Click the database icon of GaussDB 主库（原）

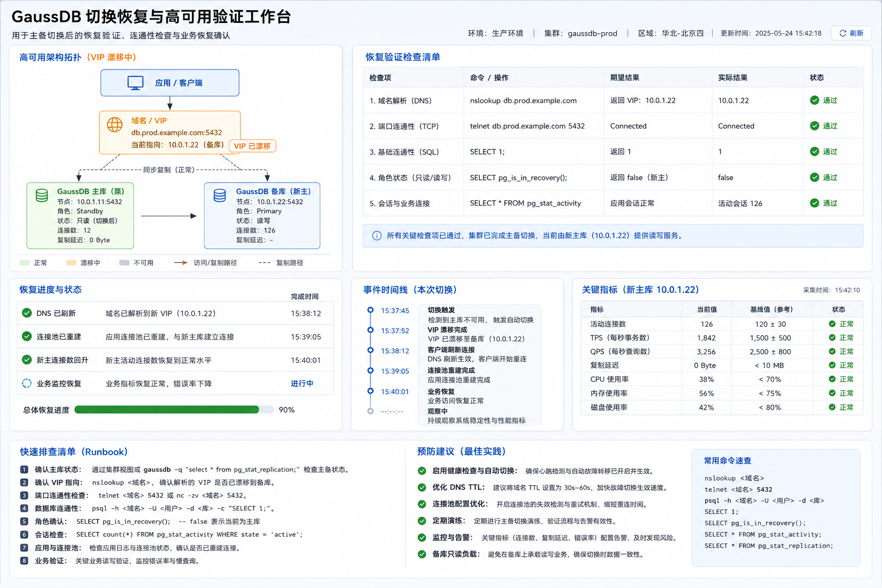pyautogui.click(x=42, y=196)
